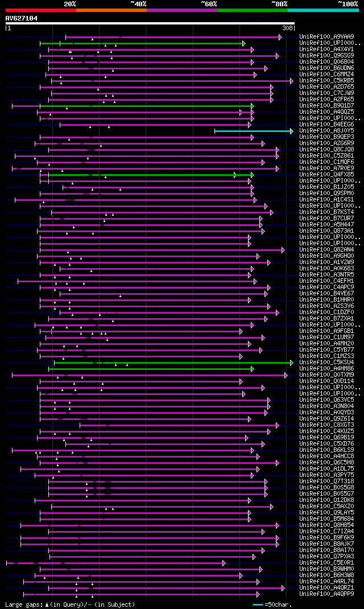The image size is (364, 609).
Task: Click the purple alignment bar for UniRef100_C5XD76
Action: [x=165, y=444]
